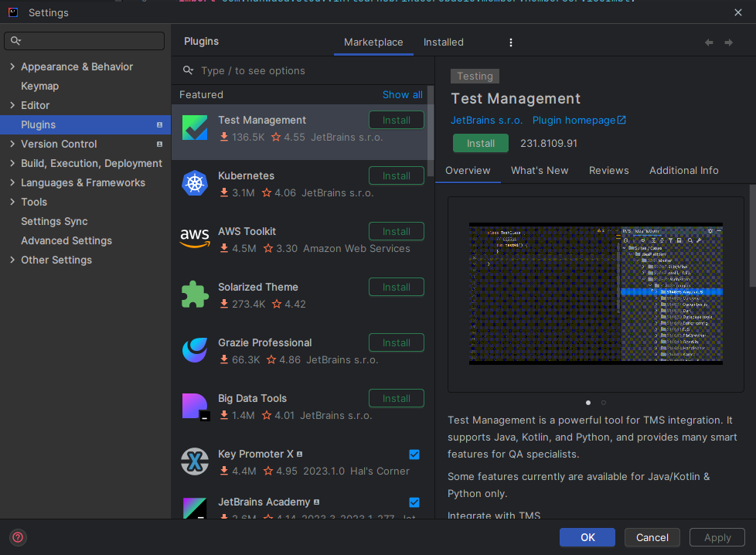Install Test Management from the list
Image resolution: width=756 pixels, height=555 pixels.
coord(397,120)
